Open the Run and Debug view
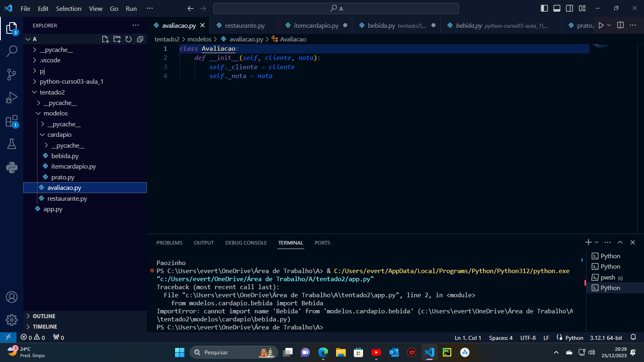 (12, 98)
